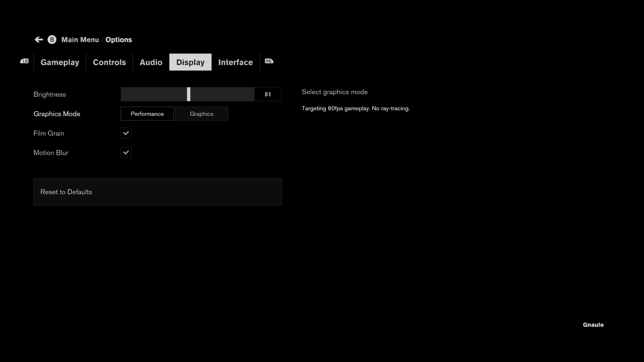
Task: Go to the Audio tab
Action: [x=151, y=62]
